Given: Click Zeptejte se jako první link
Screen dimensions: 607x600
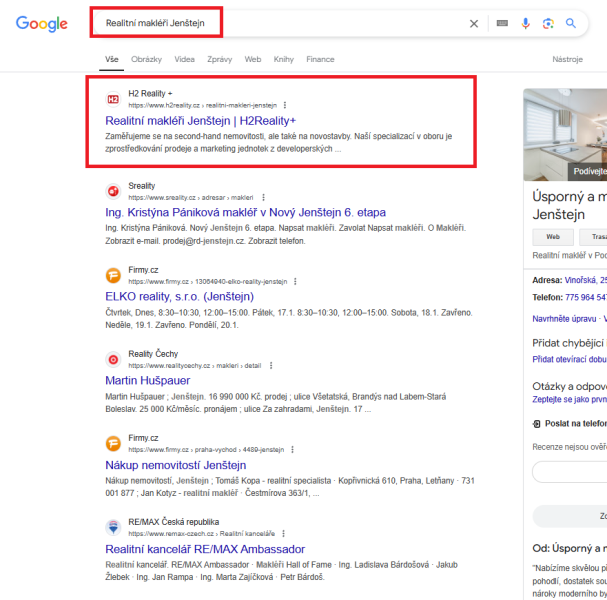Looking at the screenshot, I should pos(569,399).
